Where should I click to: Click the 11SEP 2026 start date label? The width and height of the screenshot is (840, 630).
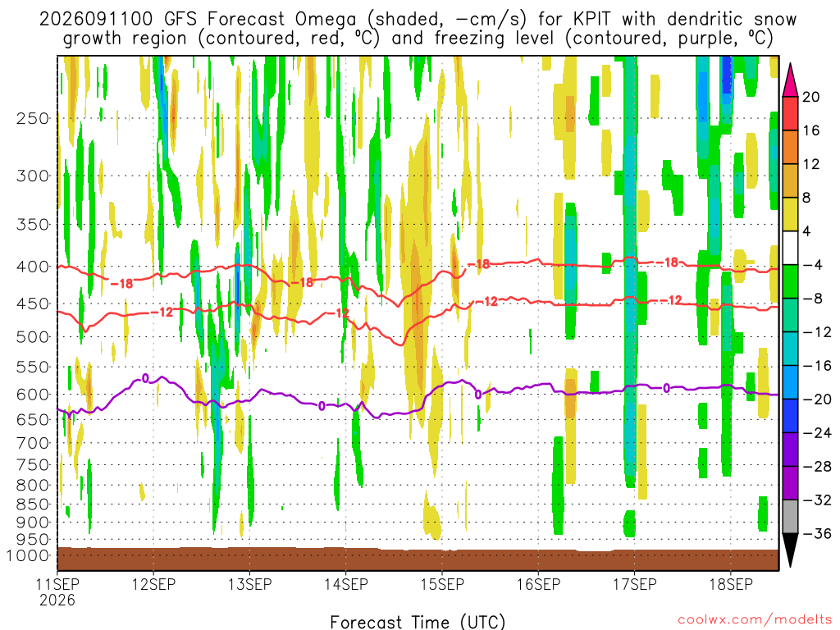(x=57, y=592)
